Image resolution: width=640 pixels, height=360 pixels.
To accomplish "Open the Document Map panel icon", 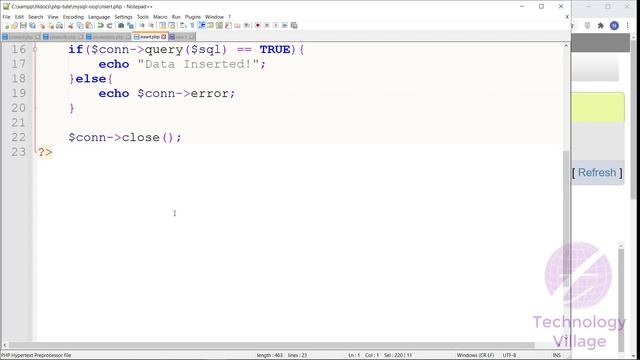I will (219, 25).
